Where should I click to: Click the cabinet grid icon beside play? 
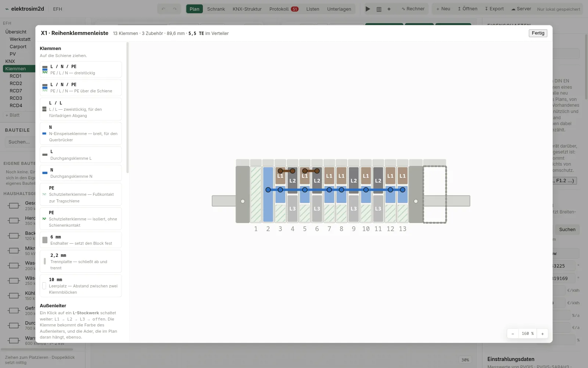[379, 9]
